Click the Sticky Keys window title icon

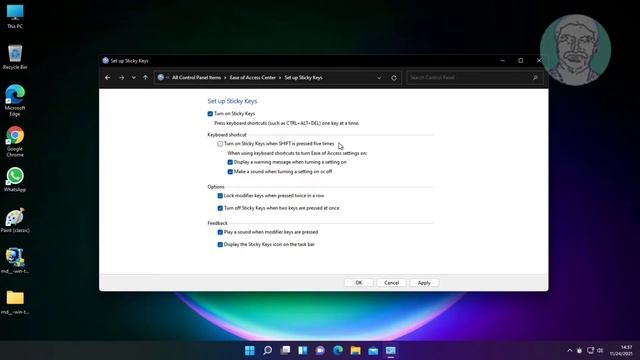click(105, 60)
